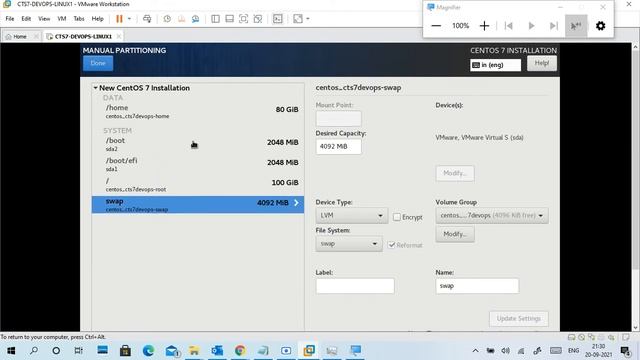
Task: Click the Magnifier read-from-here cursor button
Action: point(576,26)
